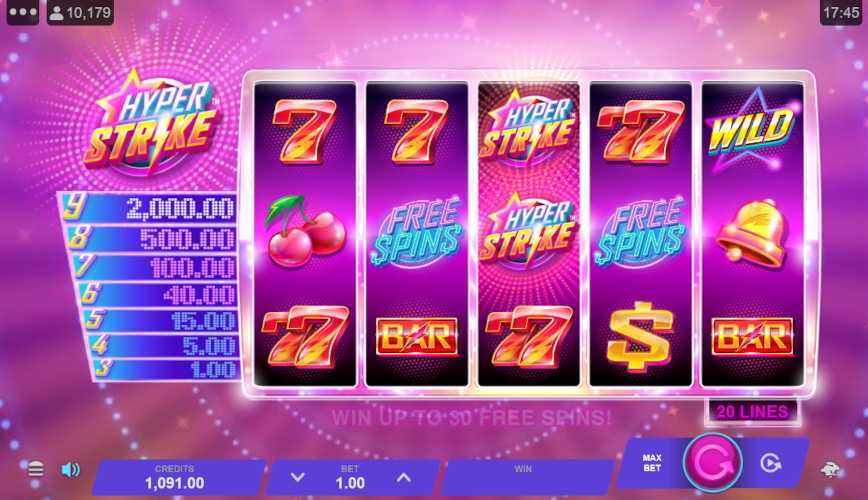The image size is (868, 500).
Task: Click the golden bell symbol
Action: pyautogui.click(x=752, y=233)
